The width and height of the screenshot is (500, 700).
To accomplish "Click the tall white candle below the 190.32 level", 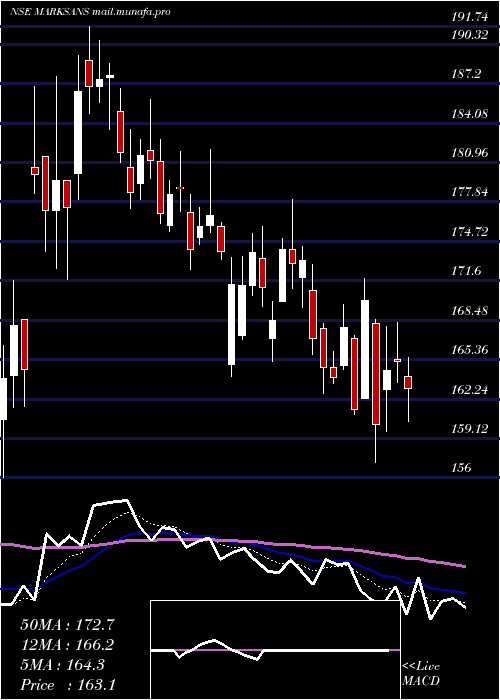I will [x=78, y=132].
